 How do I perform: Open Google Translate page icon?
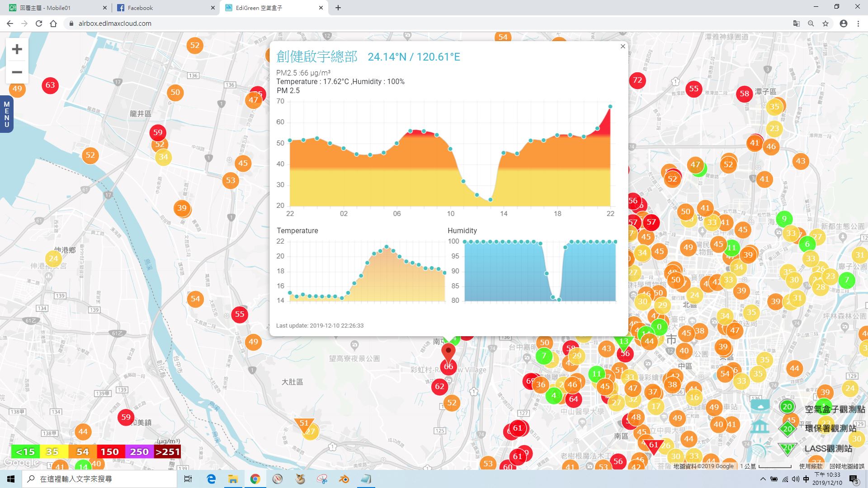click(797, 23)
